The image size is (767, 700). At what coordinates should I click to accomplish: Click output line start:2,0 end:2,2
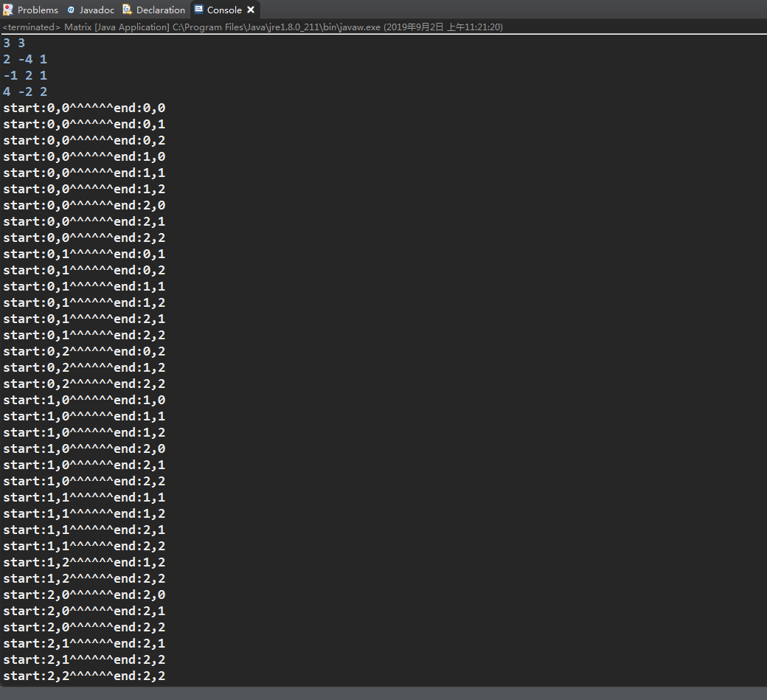pyautogui.click(x=84, y=628)
